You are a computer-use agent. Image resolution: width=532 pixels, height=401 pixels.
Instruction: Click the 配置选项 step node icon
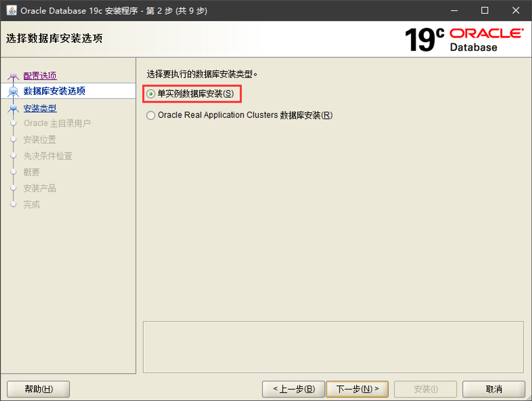tap(13, 76)
